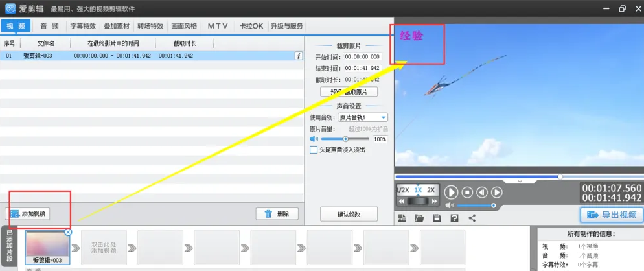The image size is (644, 271).
Task: Adjust the 原片音量 slider
Action: (345, 139)
